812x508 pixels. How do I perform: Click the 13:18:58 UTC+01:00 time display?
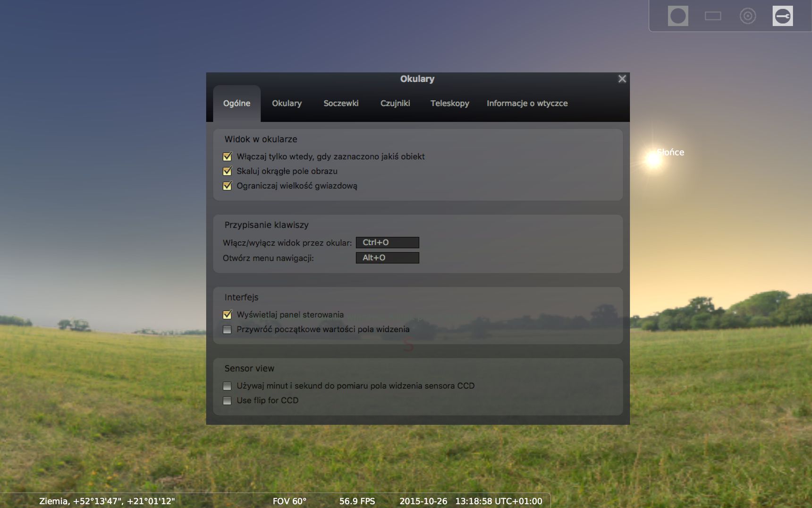(x=499, y=501)
